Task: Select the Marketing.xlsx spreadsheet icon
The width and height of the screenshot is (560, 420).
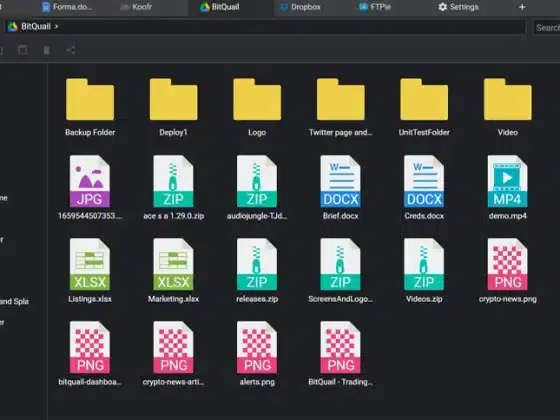Action: point(173,264)
